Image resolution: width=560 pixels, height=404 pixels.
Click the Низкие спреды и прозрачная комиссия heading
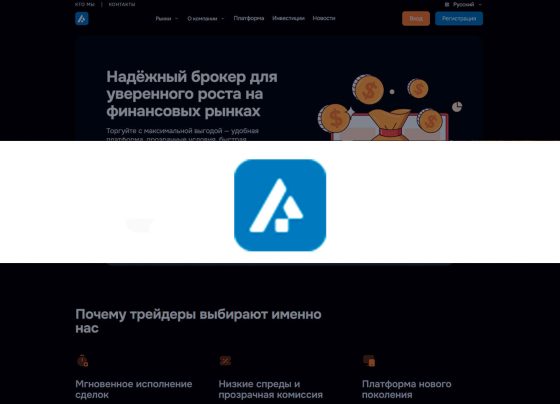point(270,389)
